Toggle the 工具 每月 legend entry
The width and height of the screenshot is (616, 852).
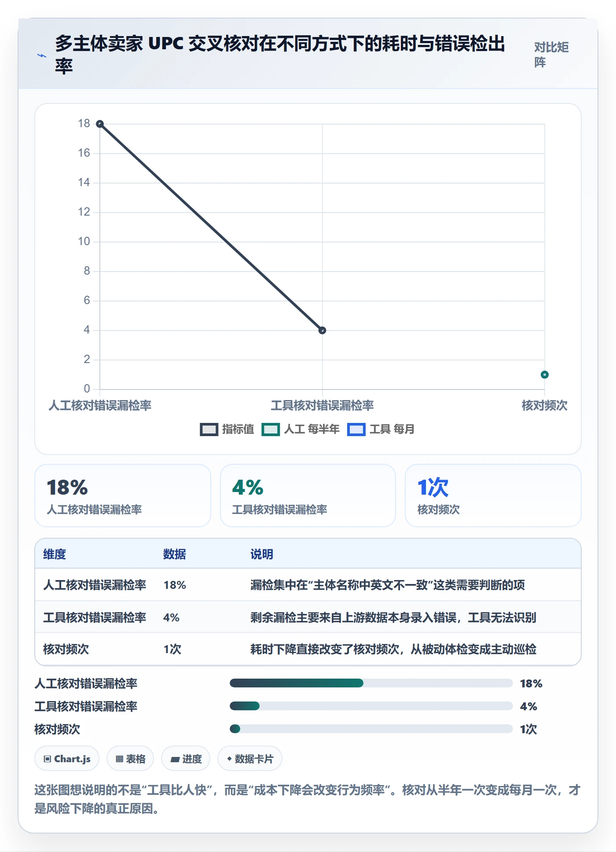point(381,429)
